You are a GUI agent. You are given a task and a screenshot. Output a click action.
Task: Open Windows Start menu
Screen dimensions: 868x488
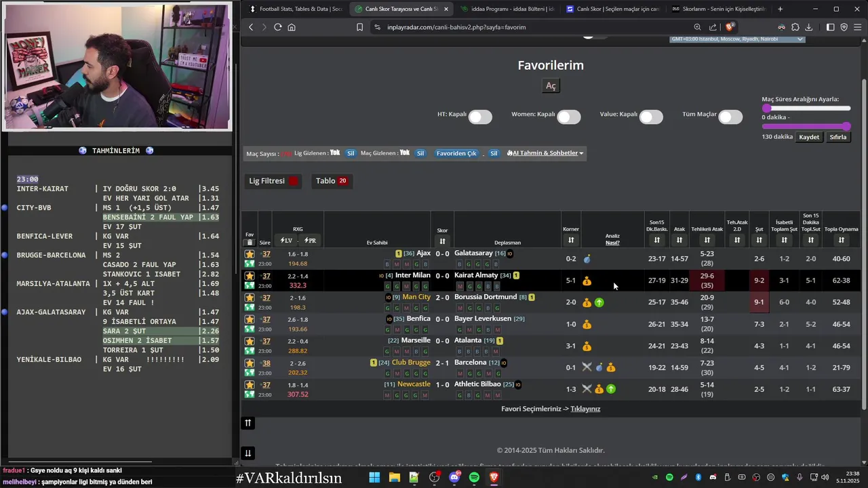click(374, 477)
